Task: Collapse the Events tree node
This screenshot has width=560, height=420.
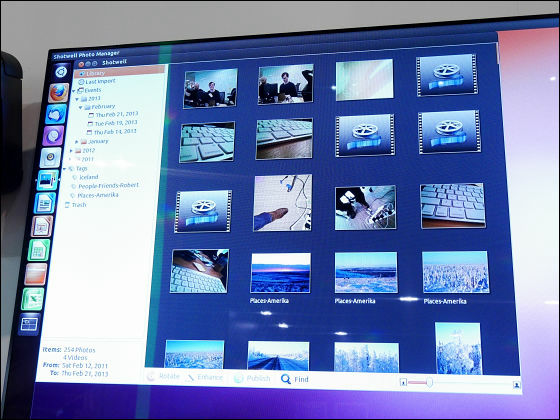Action: tap(74, 91)
